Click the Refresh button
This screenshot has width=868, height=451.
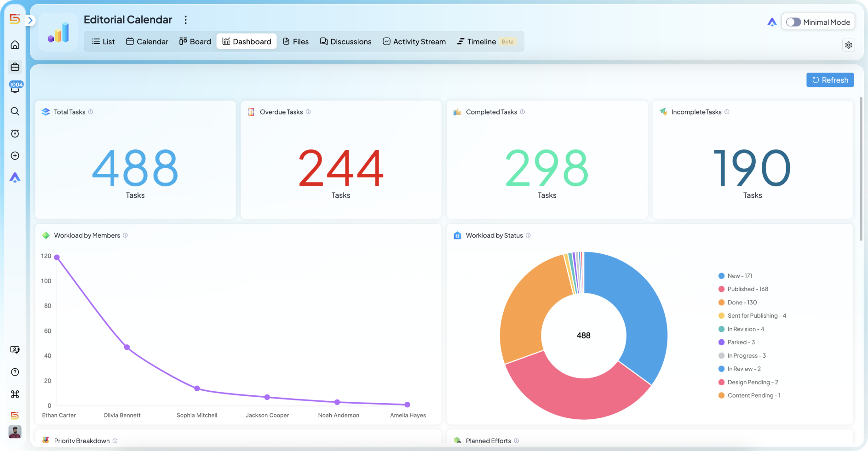(x=830, y=80)
